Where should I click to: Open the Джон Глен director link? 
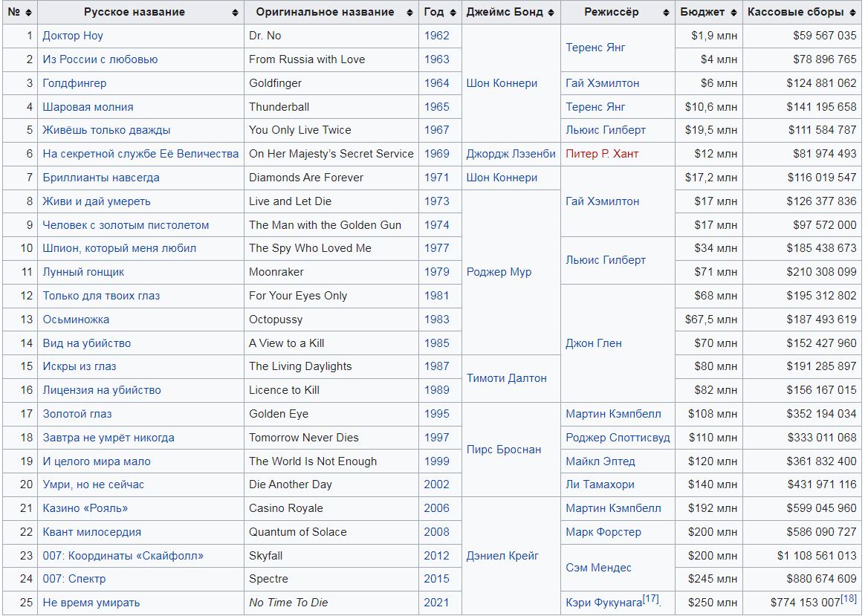(x=594, y=343)
